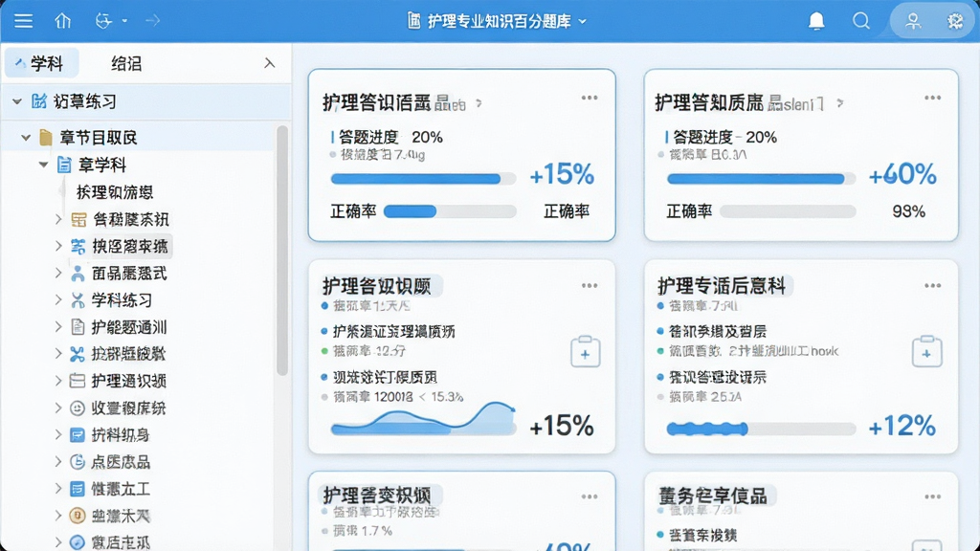The height and width of the screenshot is (551, 980).
Task: Open the three-dot menu on the wave chart card
Action: coord(590,285)
